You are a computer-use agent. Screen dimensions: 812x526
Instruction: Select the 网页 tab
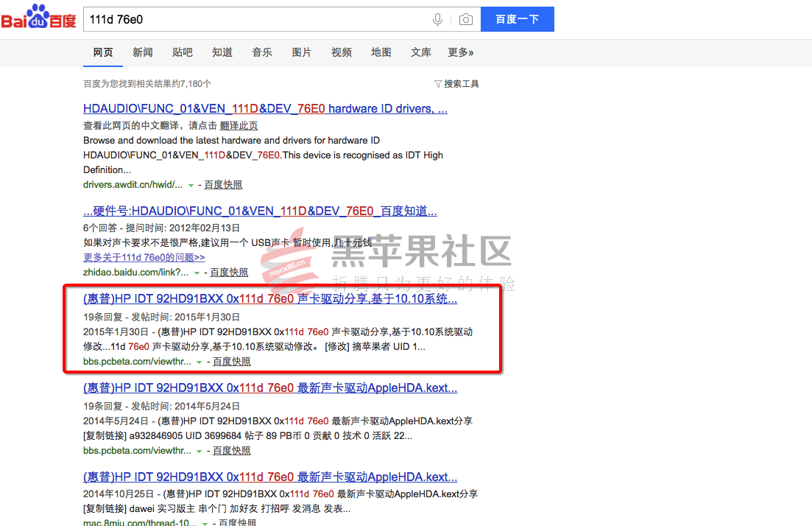(103, 52)
